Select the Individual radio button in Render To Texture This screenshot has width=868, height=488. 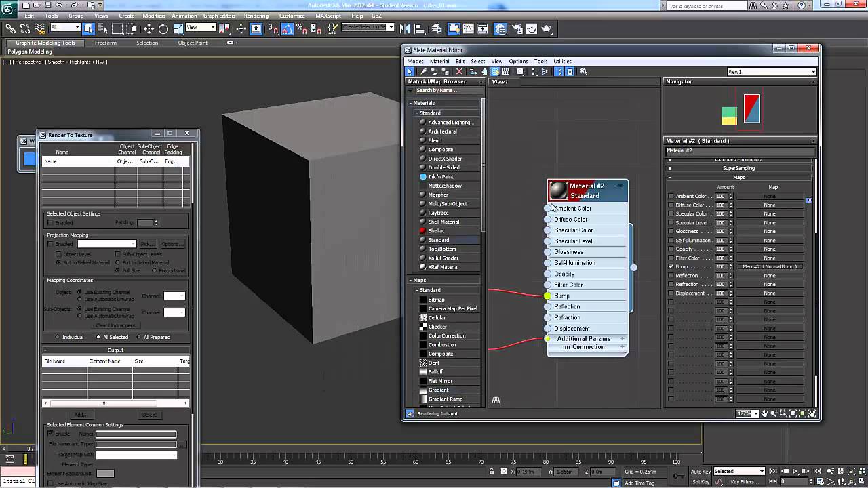click(x=58, y=337)
